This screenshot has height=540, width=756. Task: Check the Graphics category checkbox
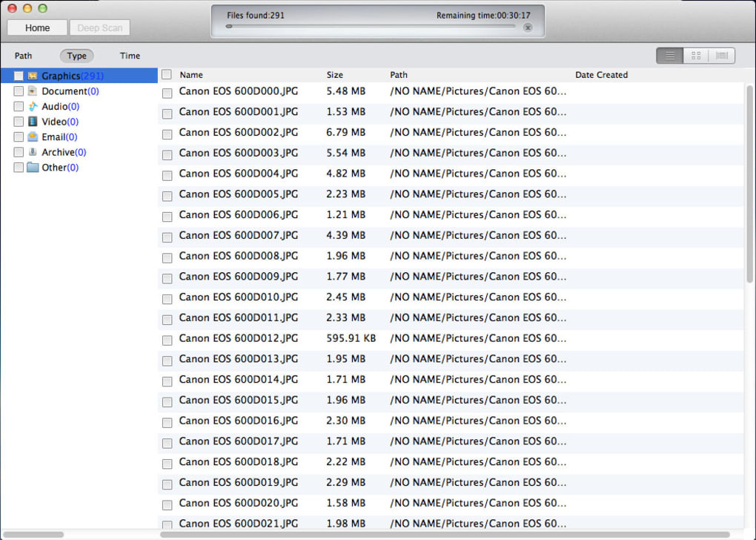(19, 76)
